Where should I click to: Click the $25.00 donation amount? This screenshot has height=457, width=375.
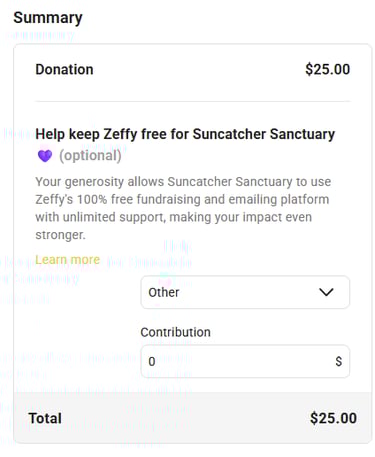click(327, 69)
